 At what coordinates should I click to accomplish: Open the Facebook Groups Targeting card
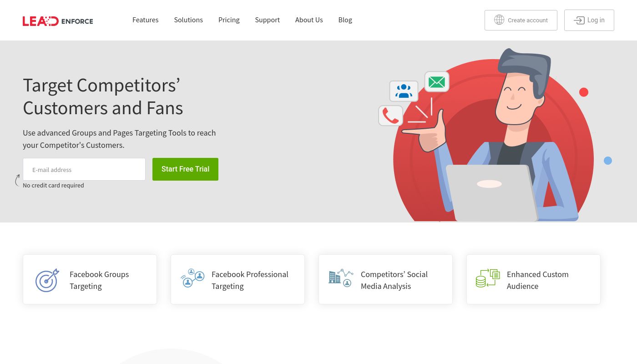click(x=90, y=279)
